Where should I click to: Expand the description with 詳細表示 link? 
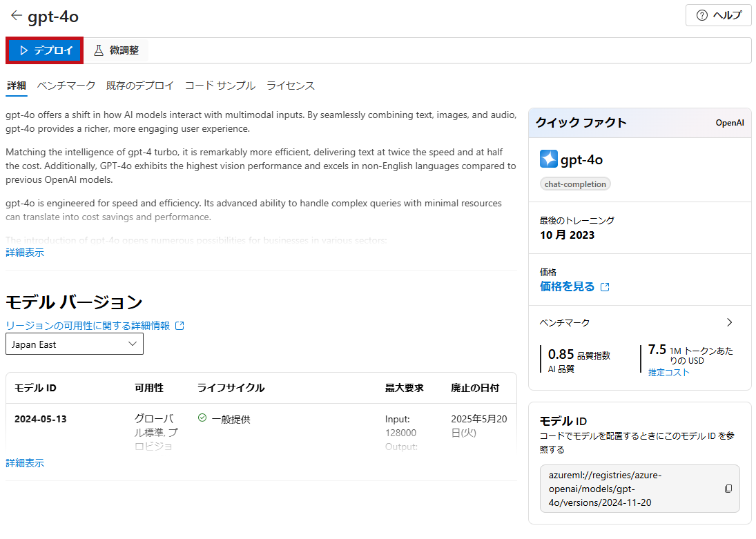click(25, 253)
